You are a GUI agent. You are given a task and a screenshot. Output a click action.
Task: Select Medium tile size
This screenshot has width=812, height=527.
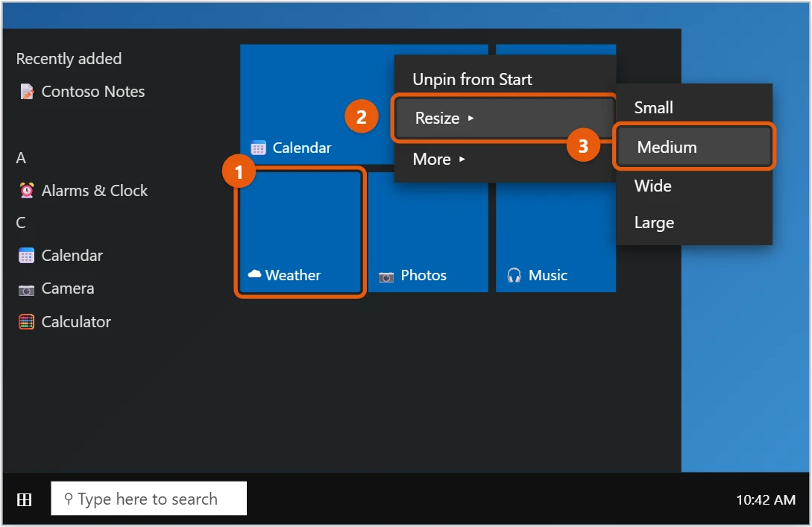pyautogui.click(x=694, y=147)
